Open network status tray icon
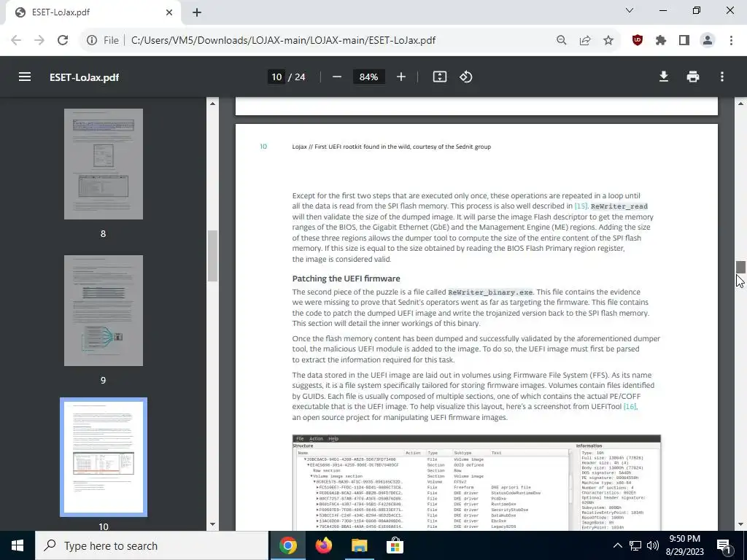 [x=635, y=545]
